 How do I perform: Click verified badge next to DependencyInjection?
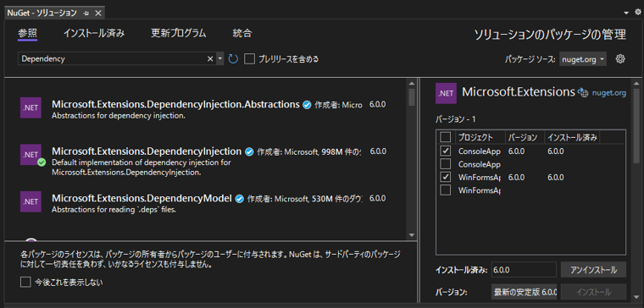pyautogui.click(x=249, y=151)
